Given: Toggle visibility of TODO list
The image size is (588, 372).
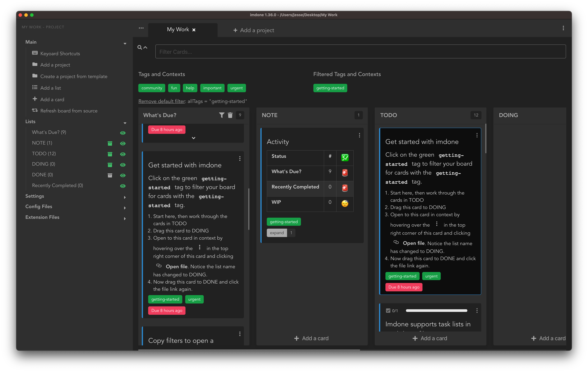Looking at the screenshot, I should coord(123,154).
